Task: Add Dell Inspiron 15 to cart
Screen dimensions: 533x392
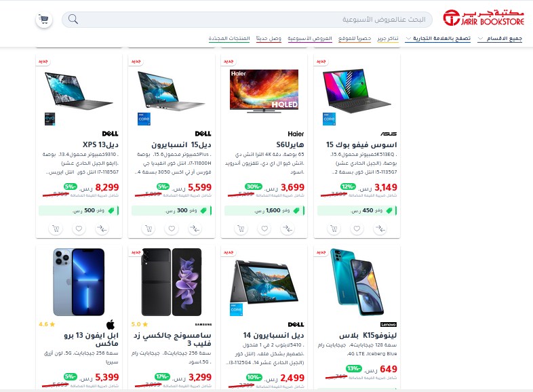Action: pyautogui.click(x=149, y=229)
